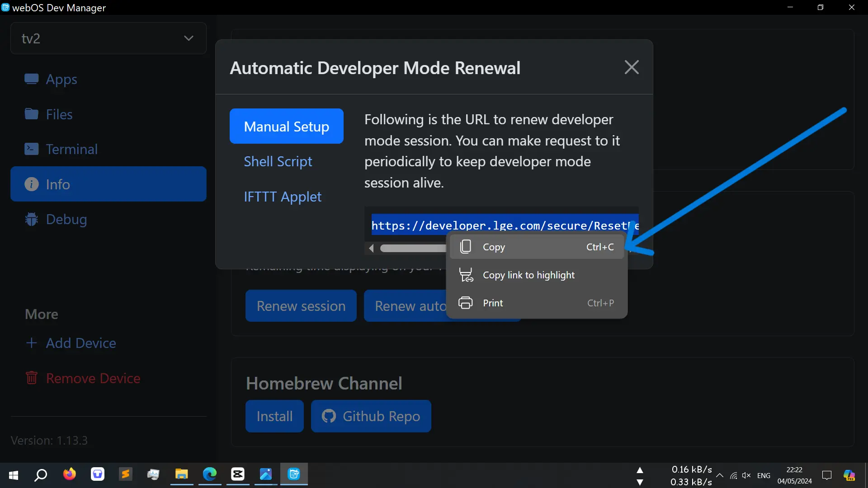Open the Apps section in sidebar
This screenshot has height=488, width=868.
coord(108,79)
